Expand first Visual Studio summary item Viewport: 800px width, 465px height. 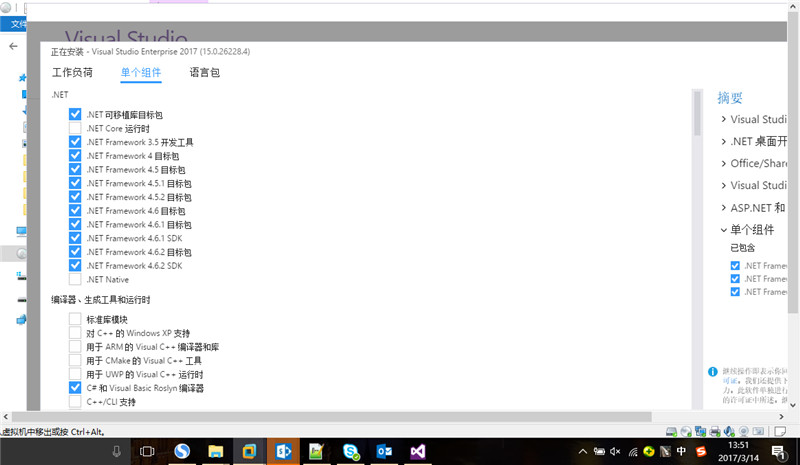(x=723, y=119)
